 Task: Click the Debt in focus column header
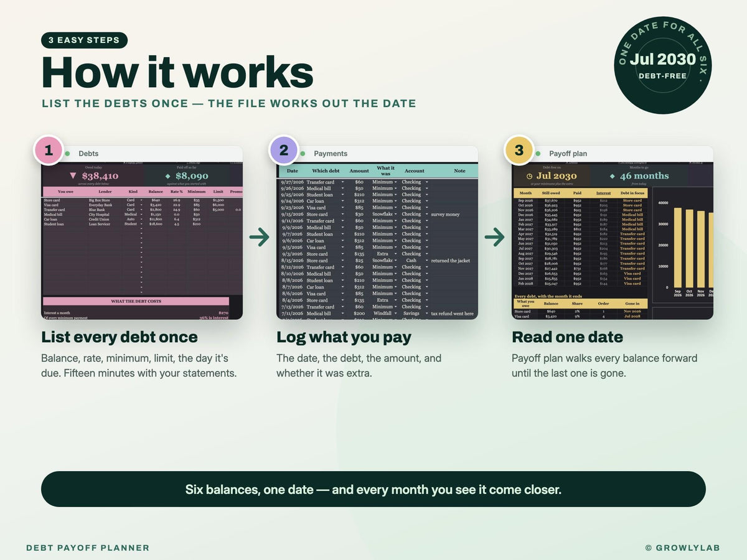click(x=632, y=194)
